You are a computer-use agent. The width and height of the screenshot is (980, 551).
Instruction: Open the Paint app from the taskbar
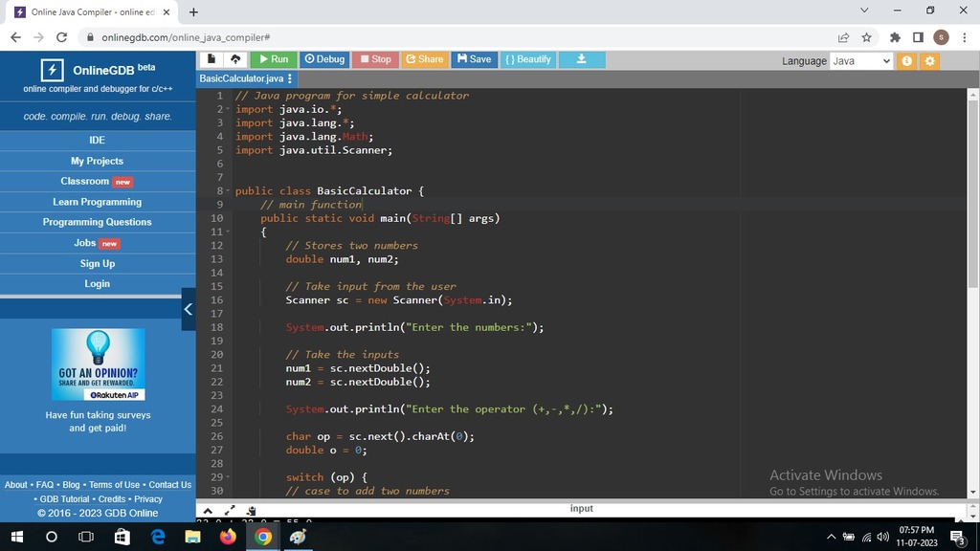pyautogui.click(x=299, y=537)
